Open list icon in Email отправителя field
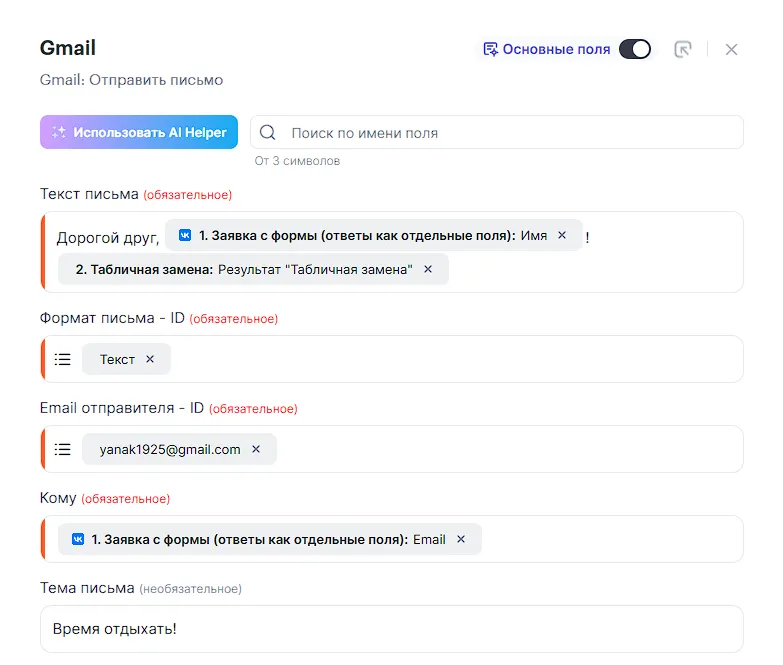Screen dimensions: 783x665 [63, 449]
